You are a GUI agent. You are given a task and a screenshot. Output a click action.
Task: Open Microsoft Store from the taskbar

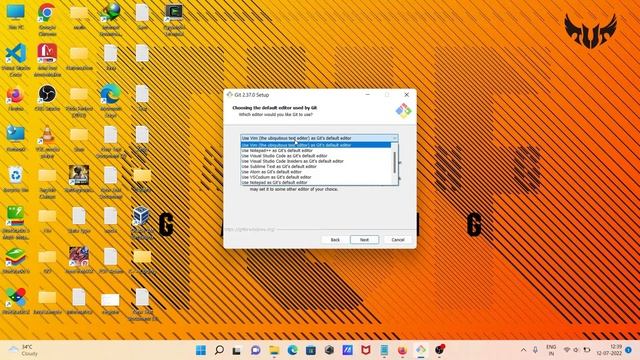tap(311, 350)
